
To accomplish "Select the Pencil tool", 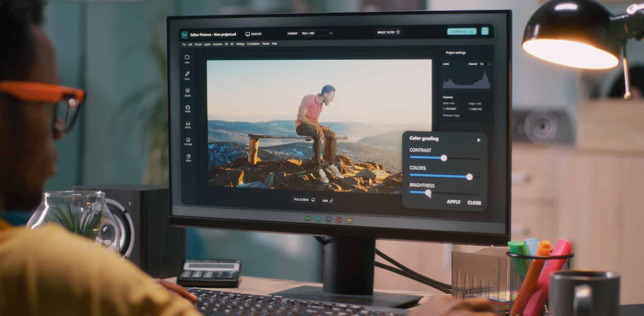I will pyautogui.click(x=187, y=74).
